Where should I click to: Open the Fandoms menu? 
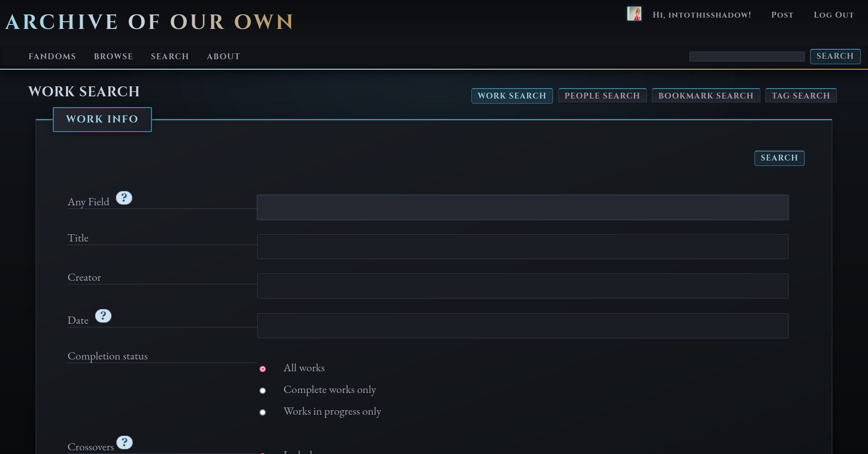pos(52,57)
